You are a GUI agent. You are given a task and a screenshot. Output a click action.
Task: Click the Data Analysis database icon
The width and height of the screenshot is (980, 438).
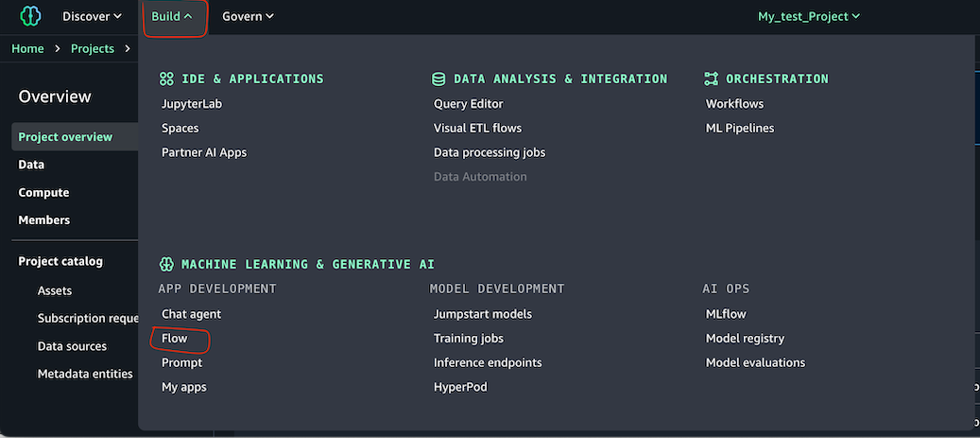tap(438, 79)
